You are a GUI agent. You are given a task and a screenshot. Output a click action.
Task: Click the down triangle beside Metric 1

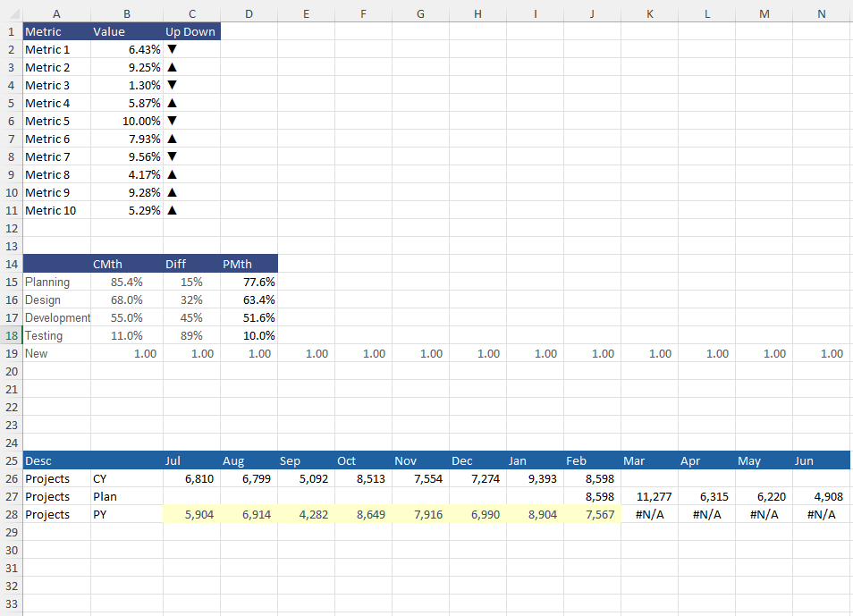point(171,49)
